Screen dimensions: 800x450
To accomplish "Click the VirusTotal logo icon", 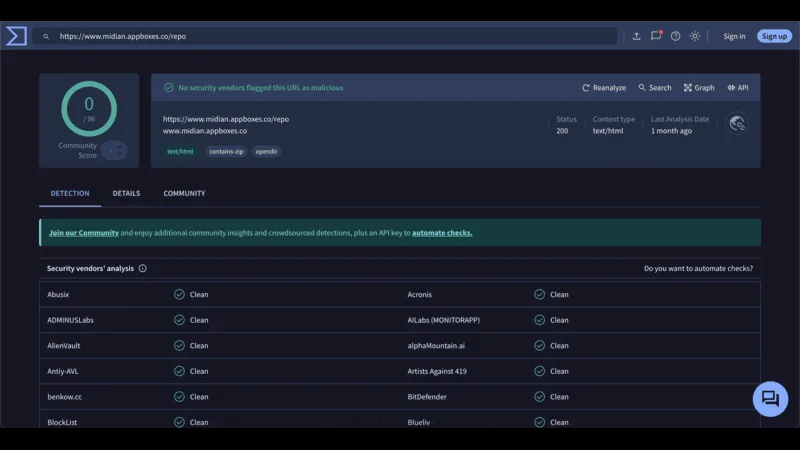I will click(16, 36).
